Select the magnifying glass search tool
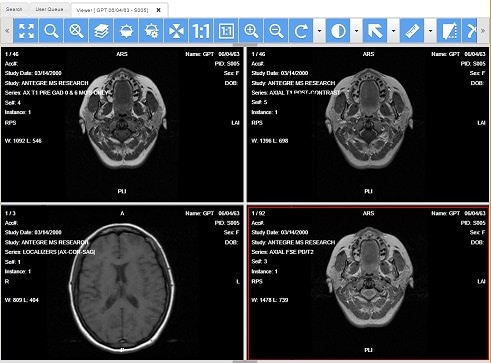The width and height of the screenshot is (491, 363). point(51,31)
